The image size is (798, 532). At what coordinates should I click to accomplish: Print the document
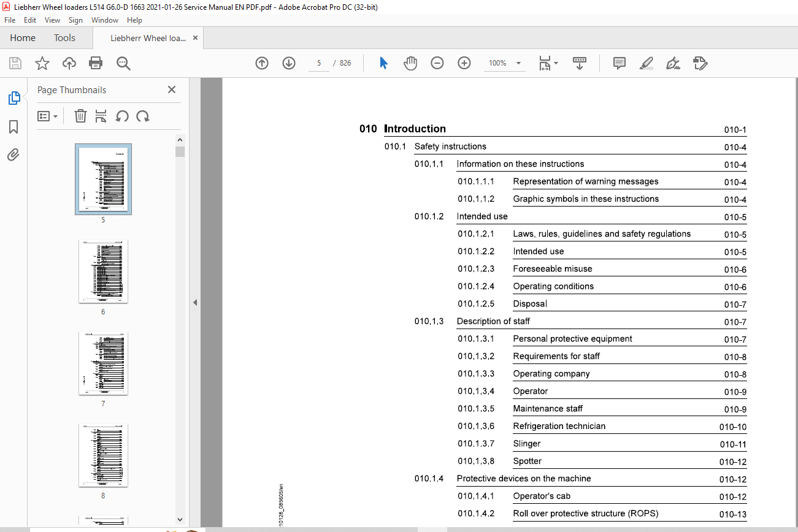point(96,63)
